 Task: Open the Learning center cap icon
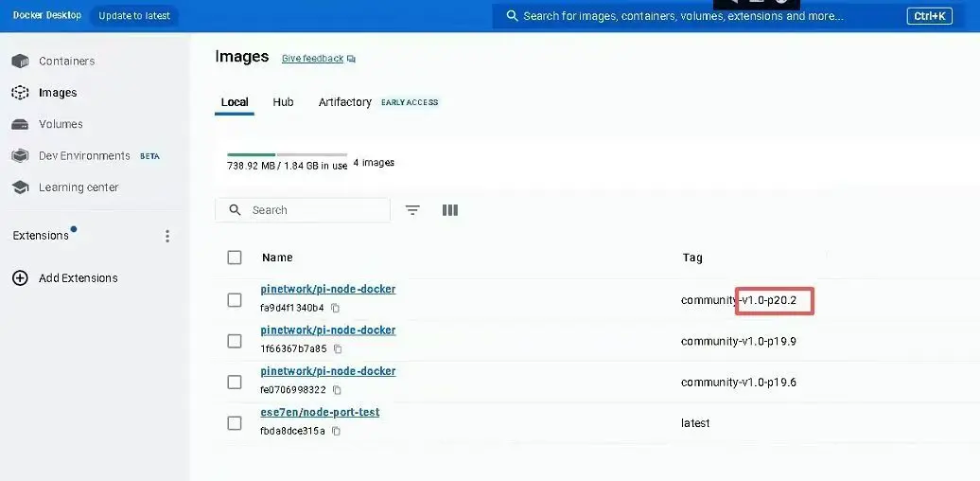coord(20,187)
